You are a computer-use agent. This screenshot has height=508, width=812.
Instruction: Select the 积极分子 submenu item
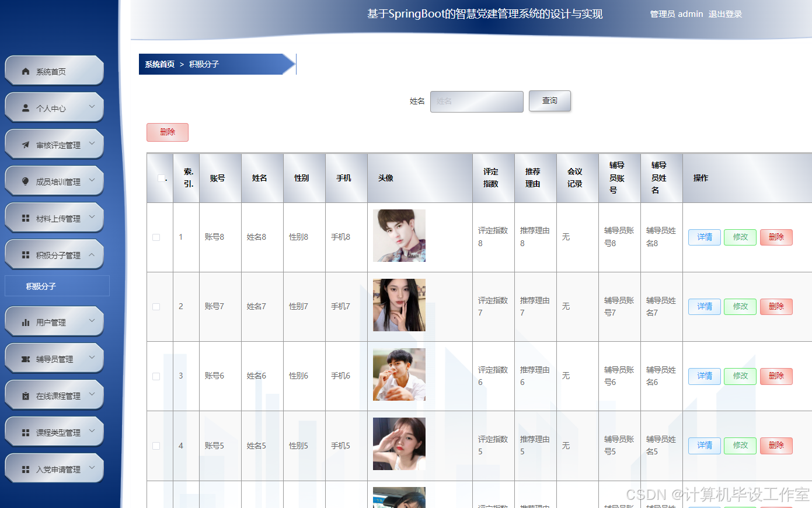click(x=57, y=286)
